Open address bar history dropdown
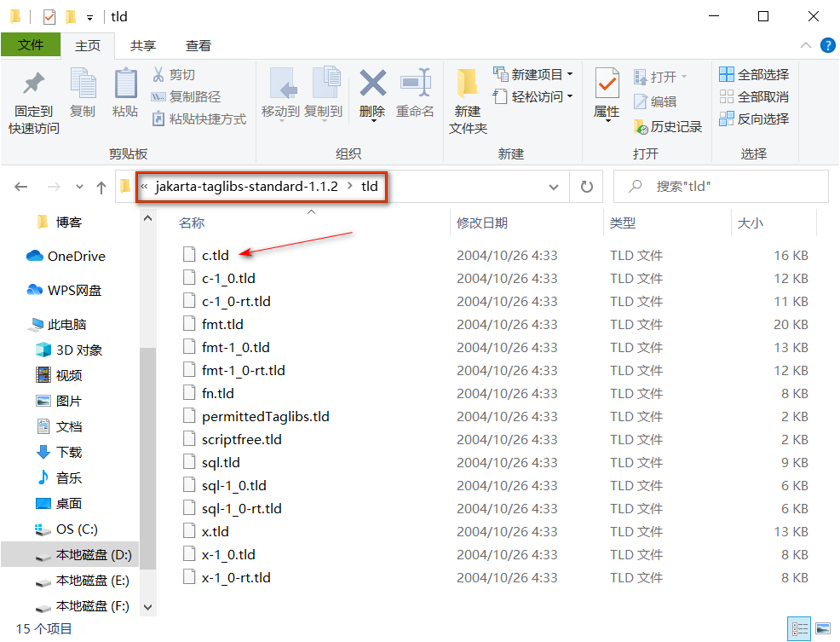The image size is (840, 642). pyautogui.click(x=554, y=187)
